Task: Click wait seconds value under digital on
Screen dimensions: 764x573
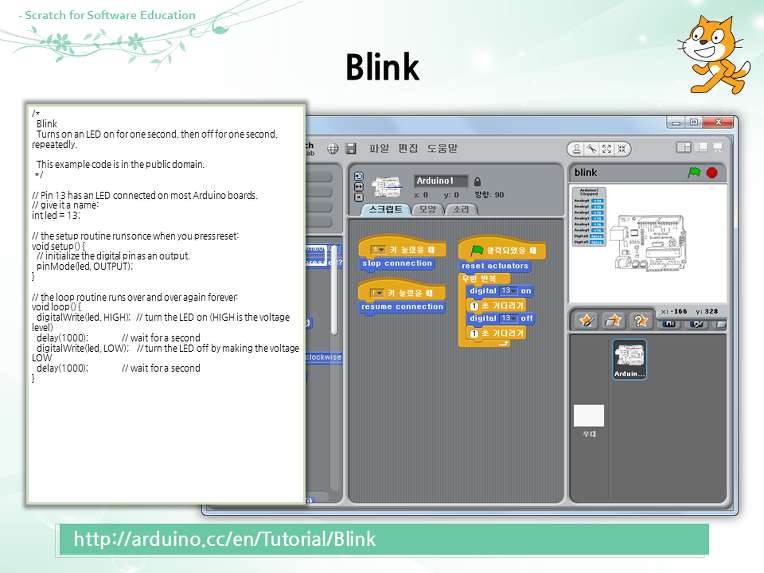Action: 474,306
